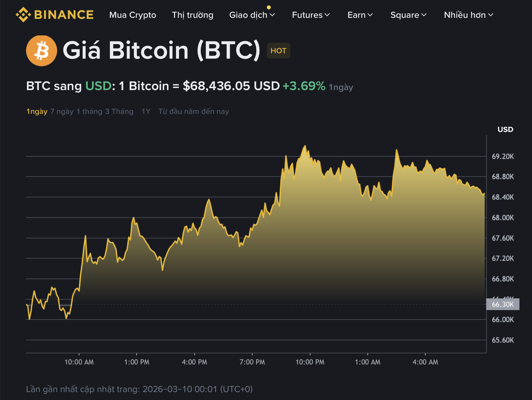Screen dimensions: 532x400
Task: Click the HOT badge next to the title
Action: point(278,51)
